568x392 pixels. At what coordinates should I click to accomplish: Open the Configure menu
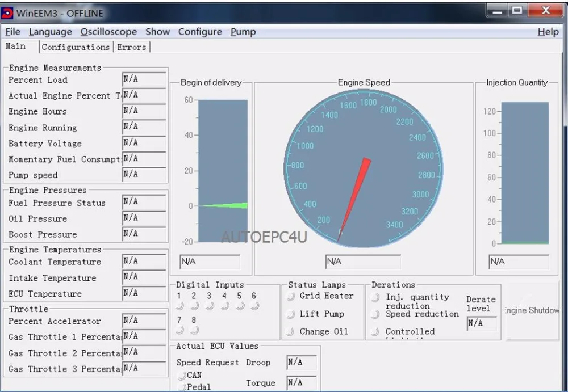click(200, 32)
